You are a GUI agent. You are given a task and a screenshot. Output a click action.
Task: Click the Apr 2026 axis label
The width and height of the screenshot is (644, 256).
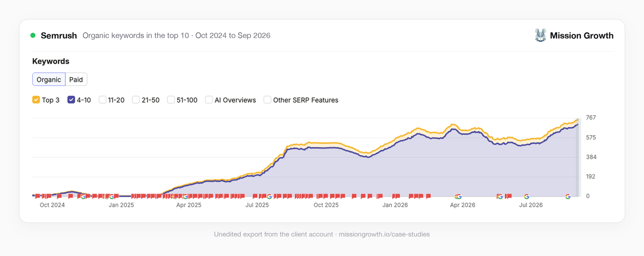[463, 205]
